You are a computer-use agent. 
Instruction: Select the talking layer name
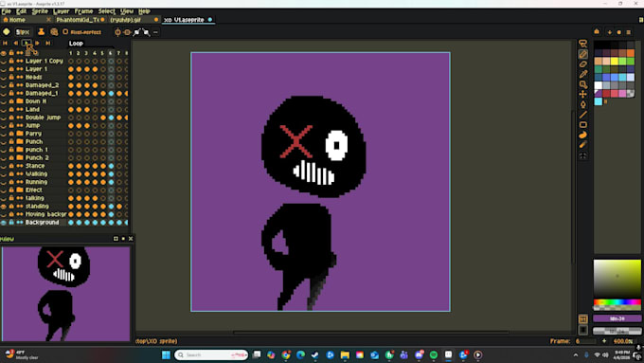click(x=35, y=198)
